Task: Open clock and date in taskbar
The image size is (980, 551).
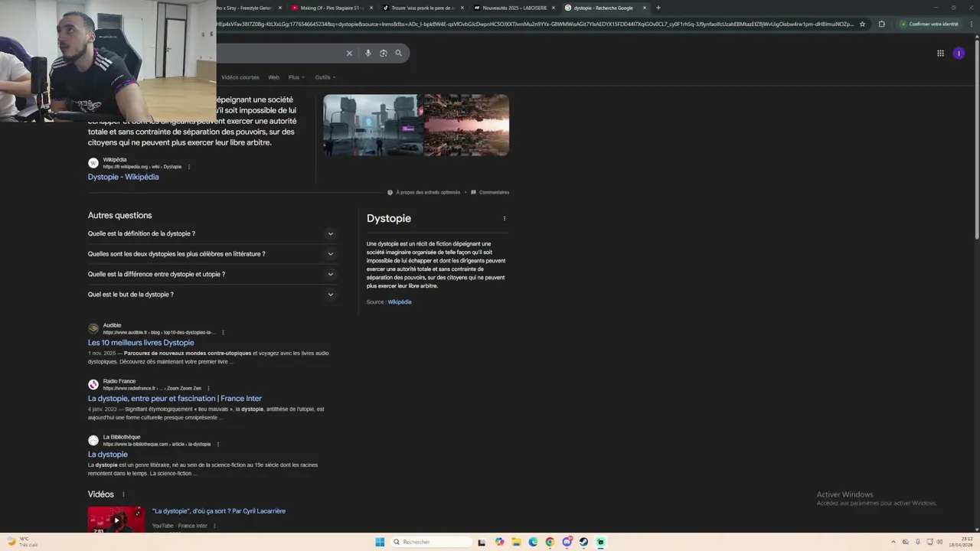Action: coord(961,542)
